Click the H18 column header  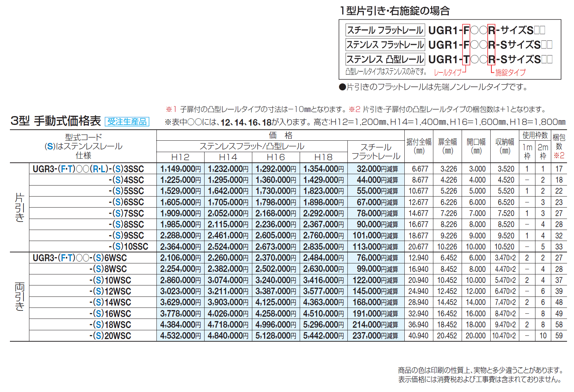[x=324, y=157]
